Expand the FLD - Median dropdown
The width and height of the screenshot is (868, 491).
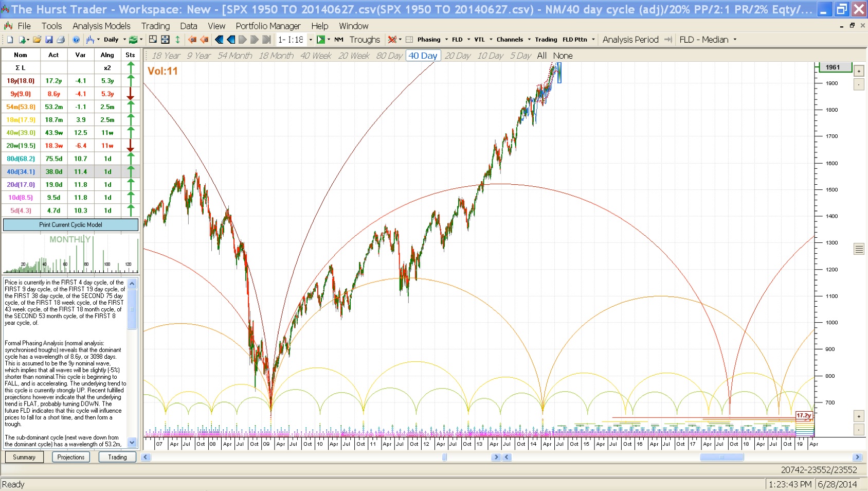tap(735, 40)
